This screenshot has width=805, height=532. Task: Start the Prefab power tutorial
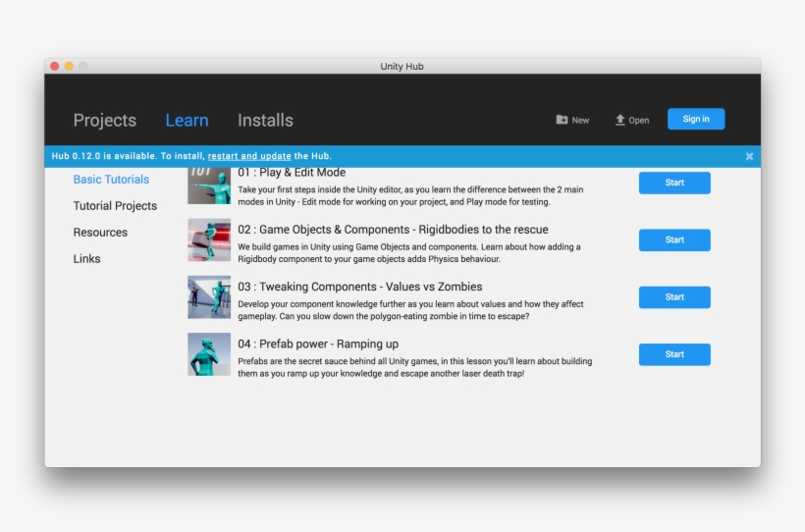tap(674, 354)
